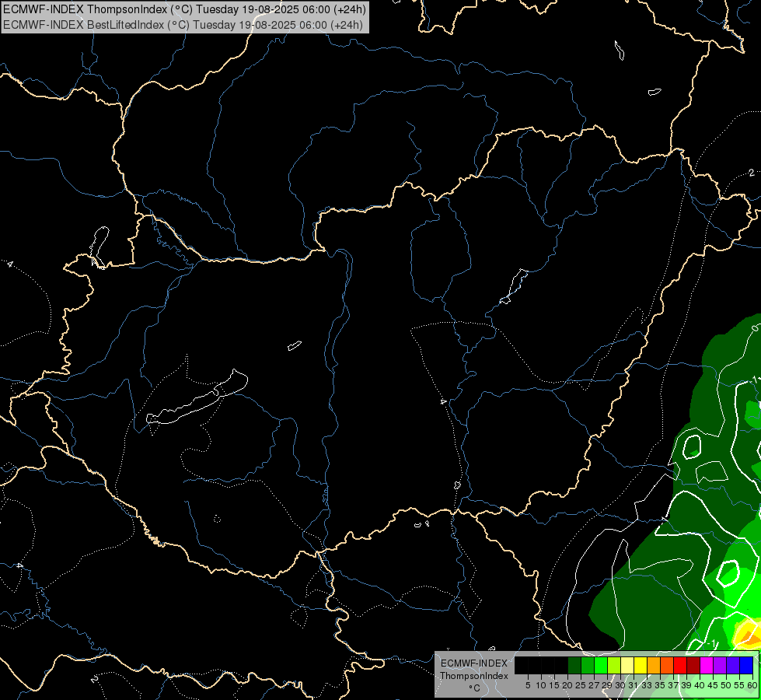Click the legend value label 60
The height and width of the screenshot is (700, 761).
click(x=752, y=685)
